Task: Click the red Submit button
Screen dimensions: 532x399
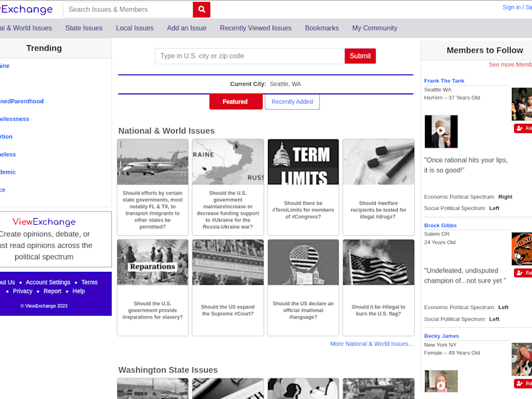Action: pos(360,56)
